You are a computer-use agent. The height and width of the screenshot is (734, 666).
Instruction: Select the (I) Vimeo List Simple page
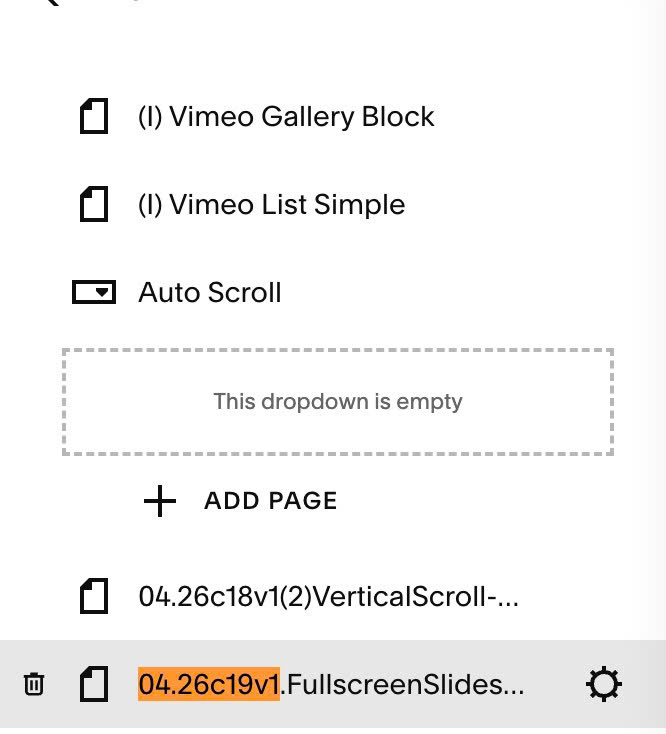click(271, 205)
